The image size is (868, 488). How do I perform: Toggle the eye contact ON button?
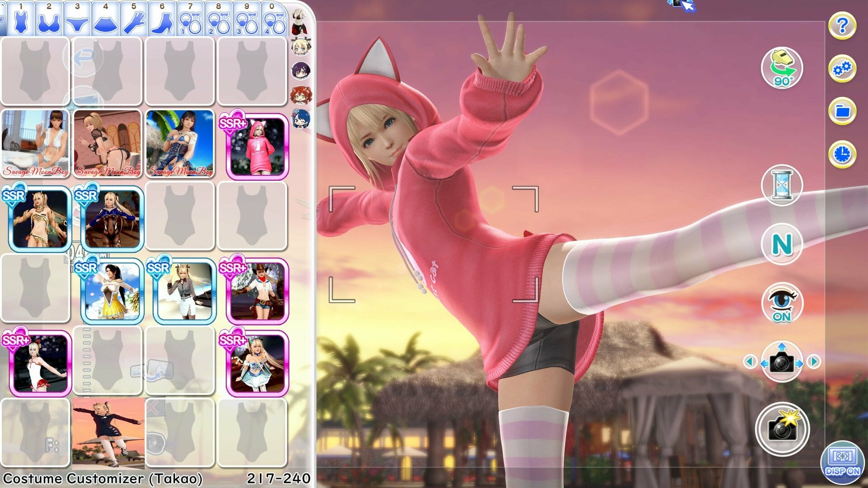coord(782,303)
